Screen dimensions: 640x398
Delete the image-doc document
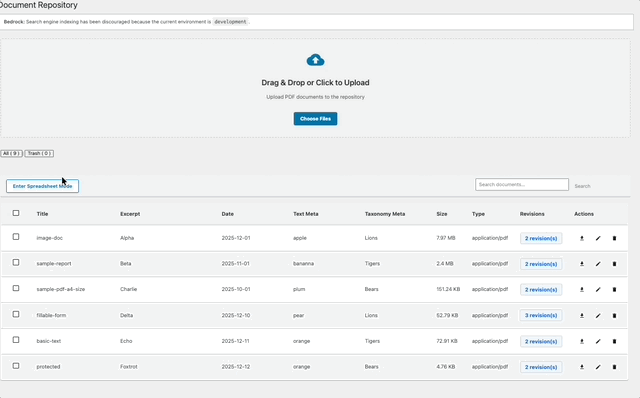click(x=614, y=238)
